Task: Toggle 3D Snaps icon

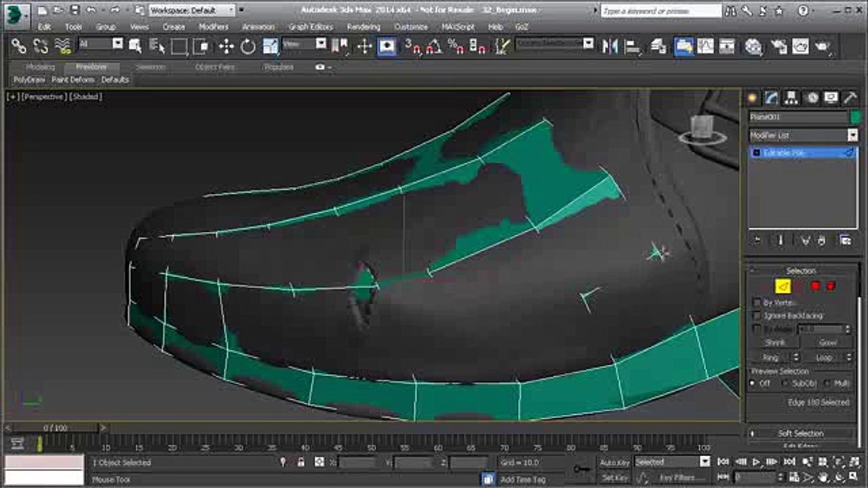Action: tap(412, 46)
